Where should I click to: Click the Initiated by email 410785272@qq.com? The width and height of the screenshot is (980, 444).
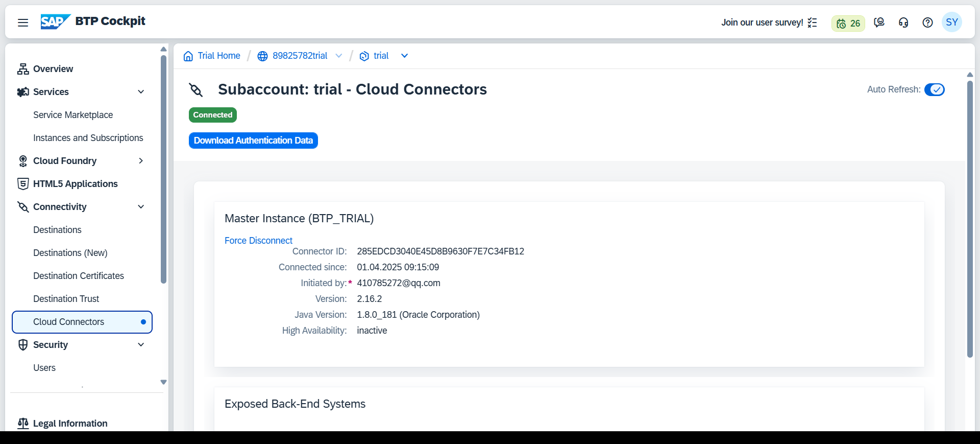point(399,283)
